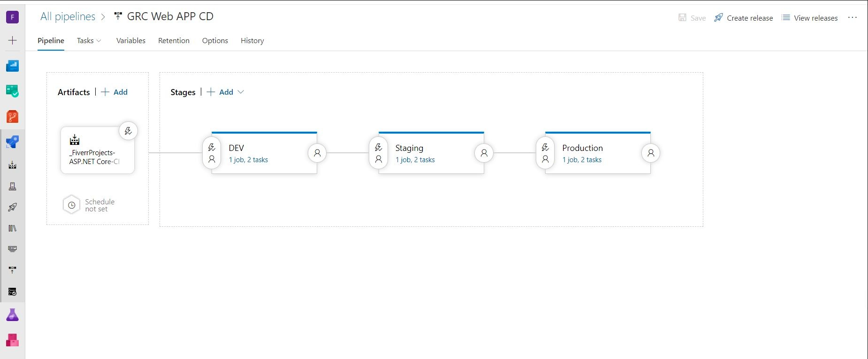Open View releases
This screenshot has width=868, height=359.
click(809, 18)
